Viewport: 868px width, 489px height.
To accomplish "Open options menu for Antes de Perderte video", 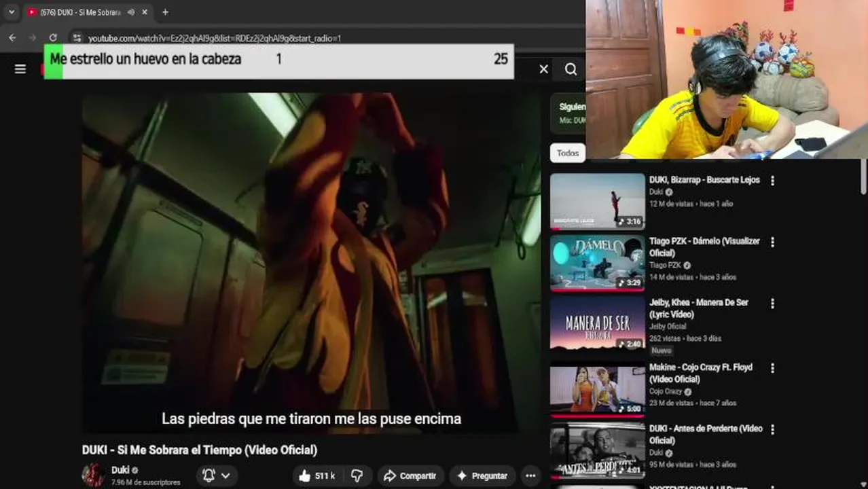I will pyautogui.click(x=772, y=429).
